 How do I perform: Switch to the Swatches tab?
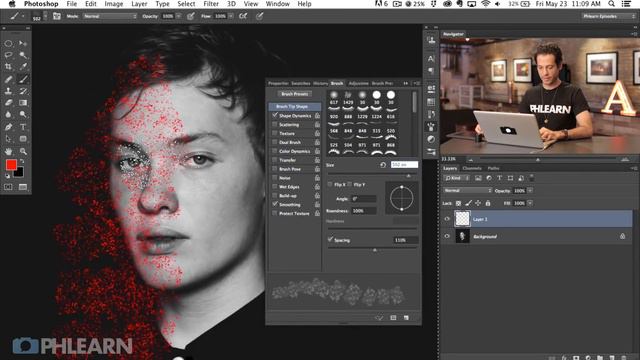click(301, 83)
